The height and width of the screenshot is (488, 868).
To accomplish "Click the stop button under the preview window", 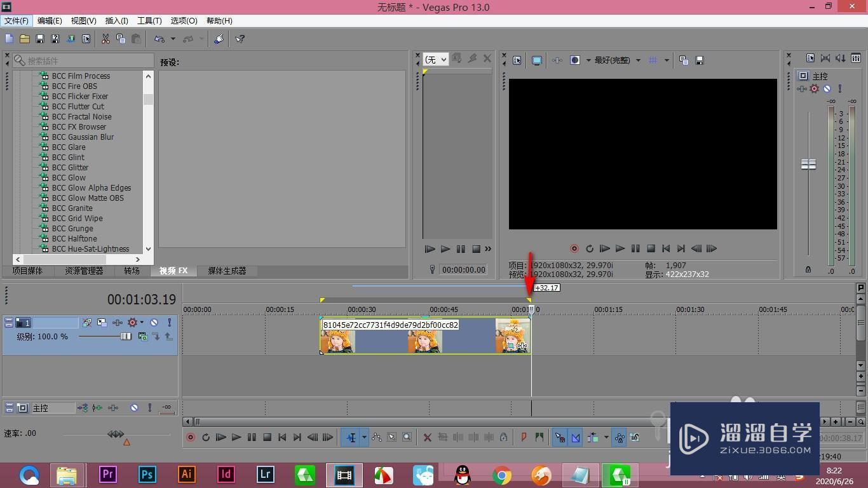I will 651,249.
